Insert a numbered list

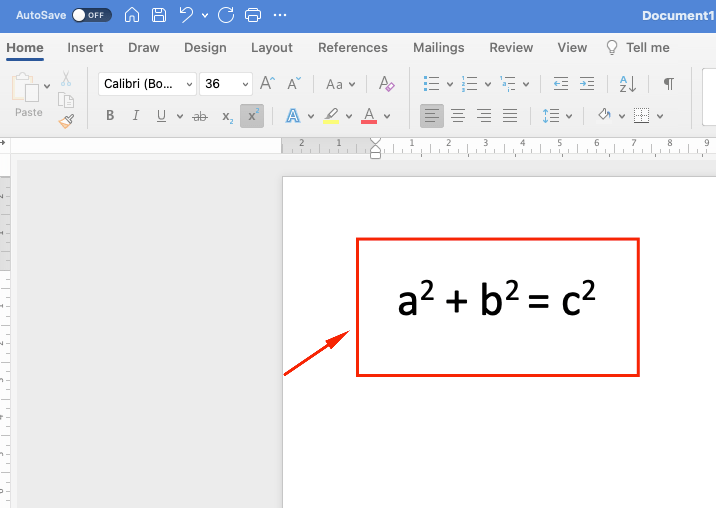(469, 84)
